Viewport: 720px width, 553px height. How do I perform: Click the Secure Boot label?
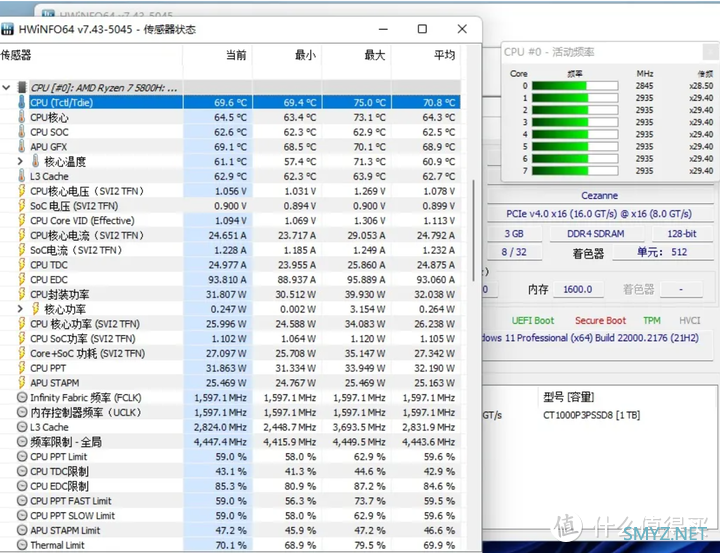click(x=600, y=321)
